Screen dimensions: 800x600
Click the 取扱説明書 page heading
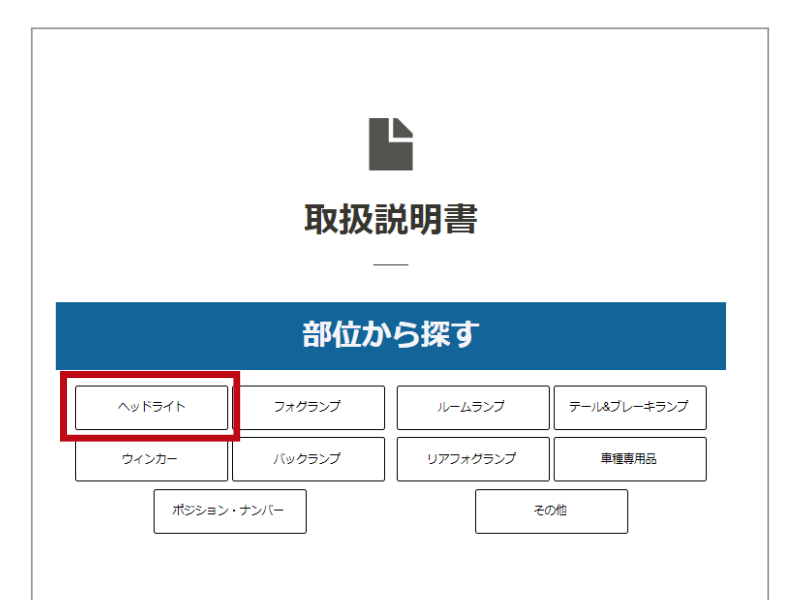(x=390, y=220)
